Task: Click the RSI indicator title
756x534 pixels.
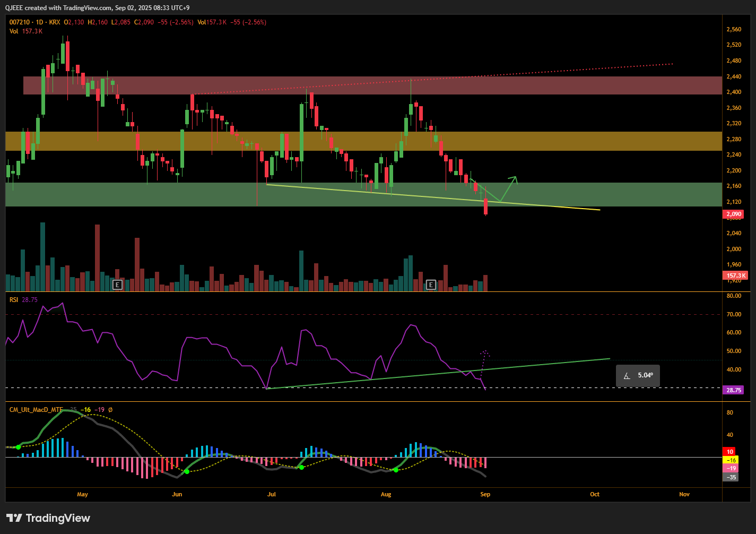Action: [x=14, y=300]
